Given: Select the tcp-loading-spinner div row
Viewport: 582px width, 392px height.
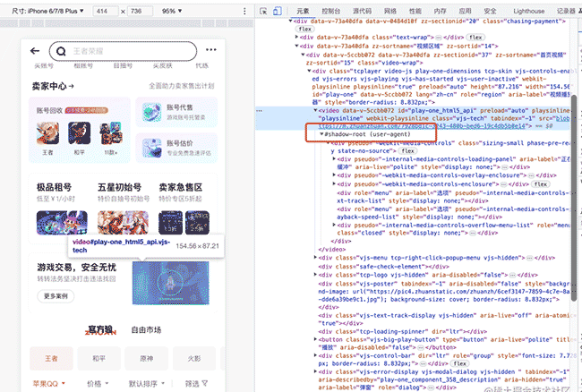Looking at the screenshot, I should 403,331.
